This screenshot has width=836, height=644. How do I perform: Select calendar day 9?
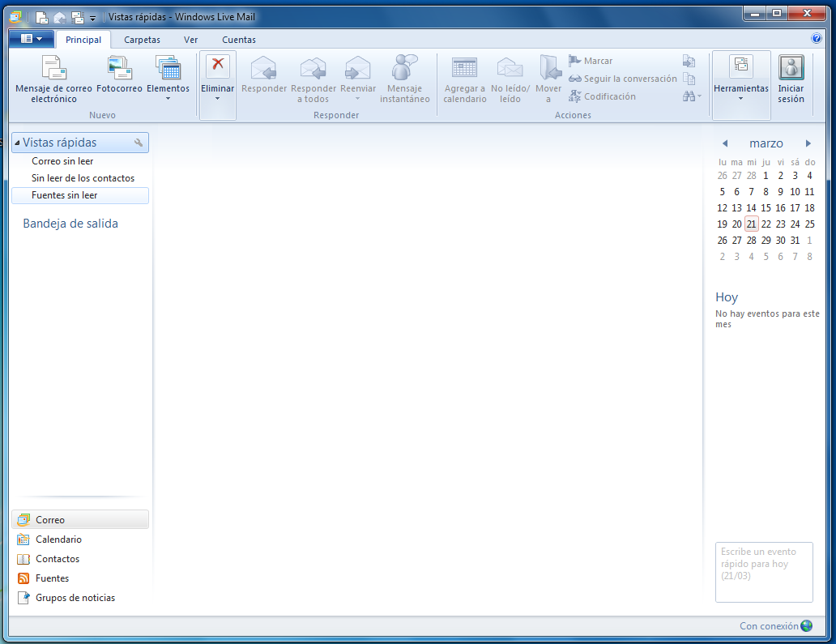tap(780, 192)
